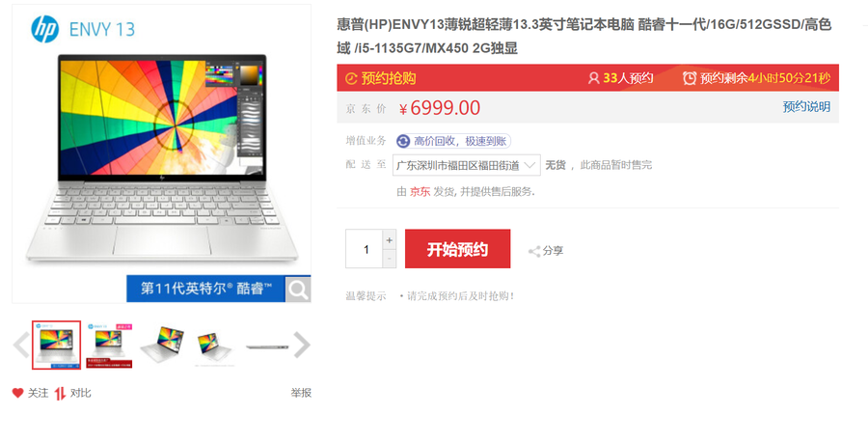
Task: Click the heart 关注 follow icon
Action: (17, 393)
